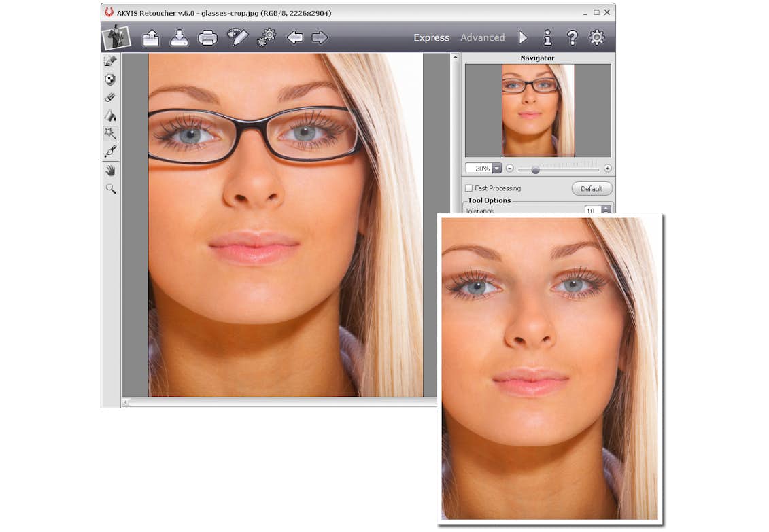Viewport: 769px width, 532px height.
Task: Open the 20% zoom dropdown
Action: [x=496, y=169]
